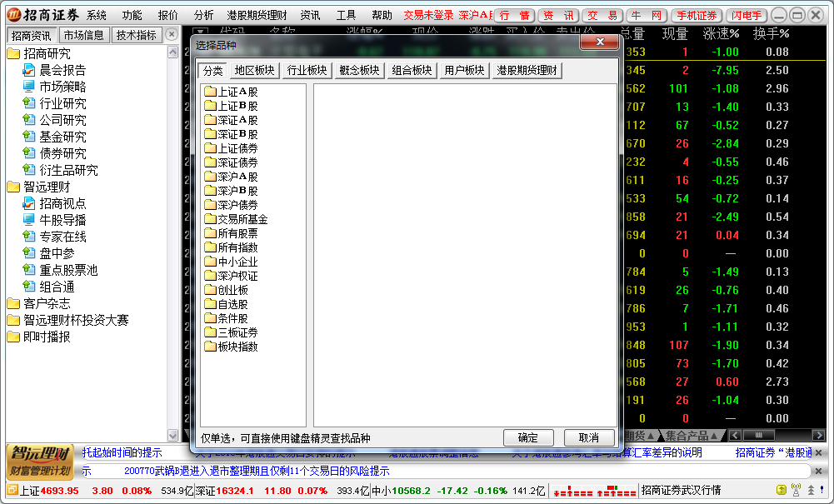Click the 行情 top button
This screenshot has height=504, width=834.
[x=514, y=16]
